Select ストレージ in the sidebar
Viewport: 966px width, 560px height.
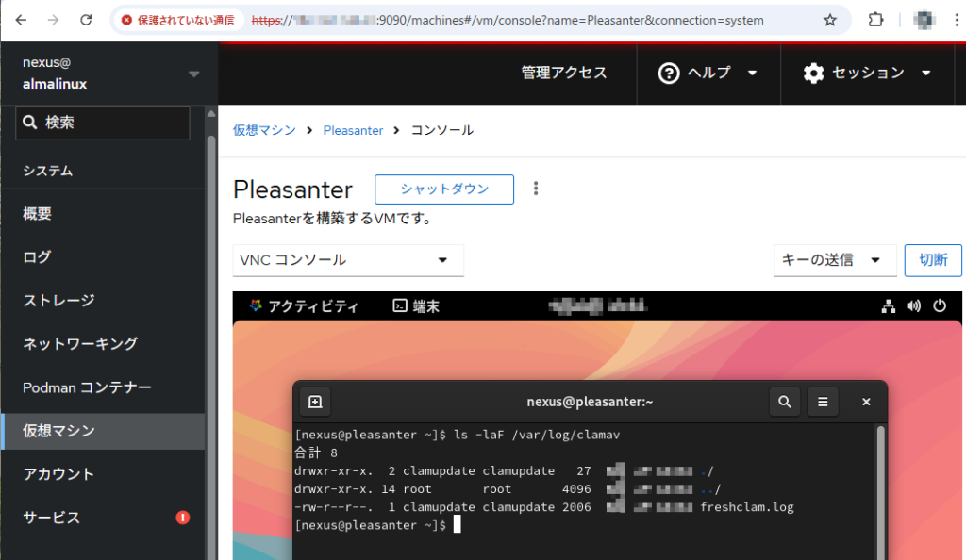58,301
